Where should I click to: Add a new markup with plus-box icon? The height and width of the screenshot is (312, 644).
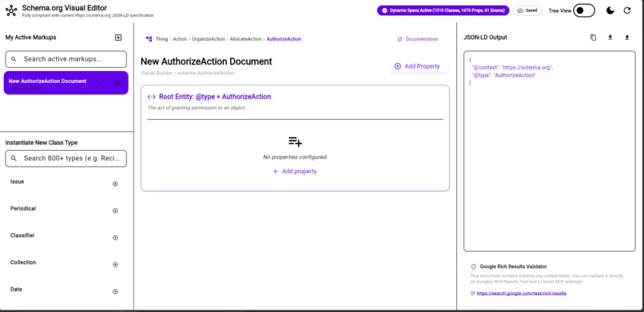pyautogui.click(x=118, y=38)
